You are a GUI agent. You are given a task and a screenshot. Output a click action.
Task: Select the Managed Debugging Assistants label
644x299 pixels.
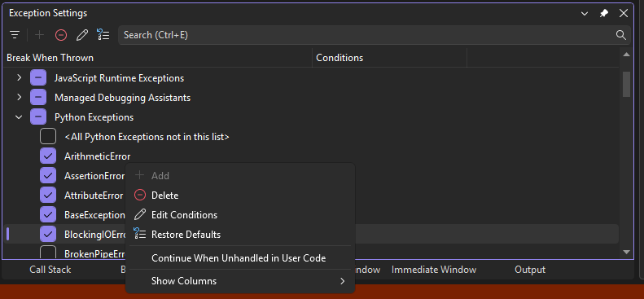click(122, 98)
